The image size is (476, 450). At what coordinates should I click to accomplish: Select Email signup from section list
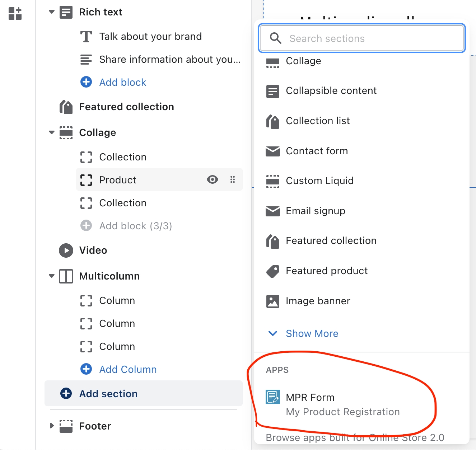pyautogui.click(x=315, y=211)
